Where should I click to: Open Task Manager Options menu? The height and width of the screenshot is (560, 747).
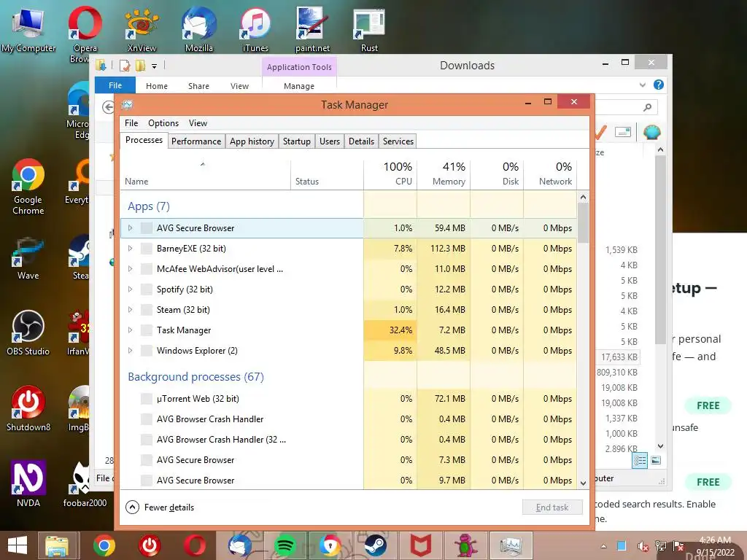click(x=163, y=123)
